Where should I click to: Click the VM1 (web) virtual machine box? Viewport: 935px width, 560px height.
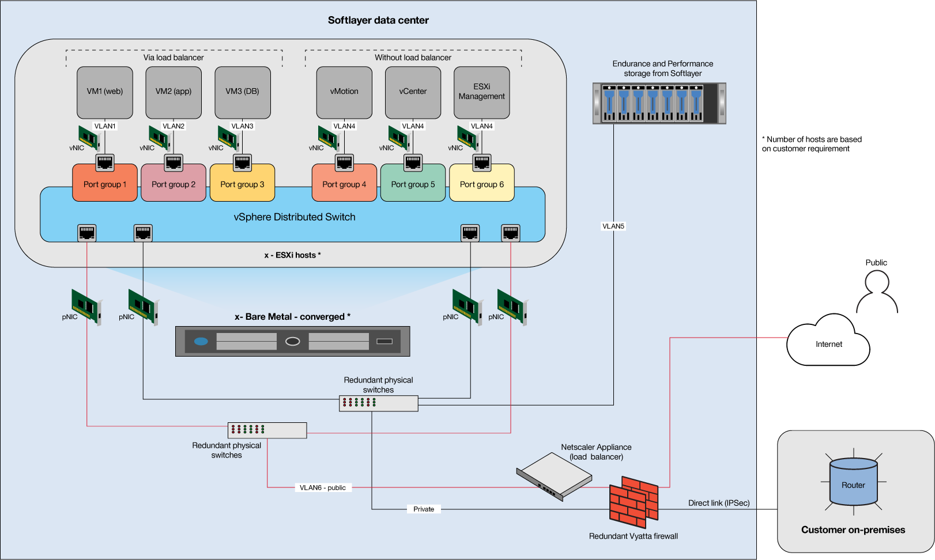pos(105,92)
